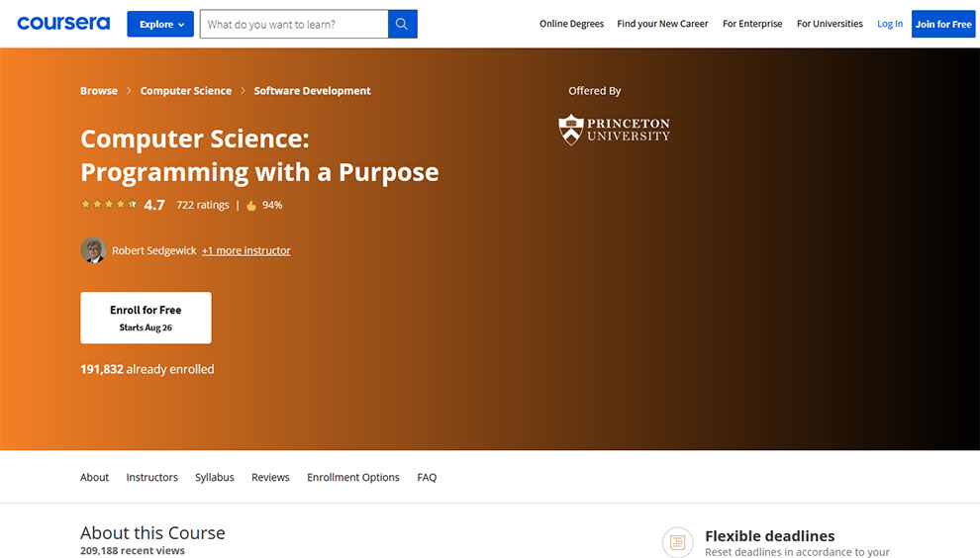980x558 pixels.
Task: Click the Robert Sedgewick instructor name
Action: pos(153,250)
